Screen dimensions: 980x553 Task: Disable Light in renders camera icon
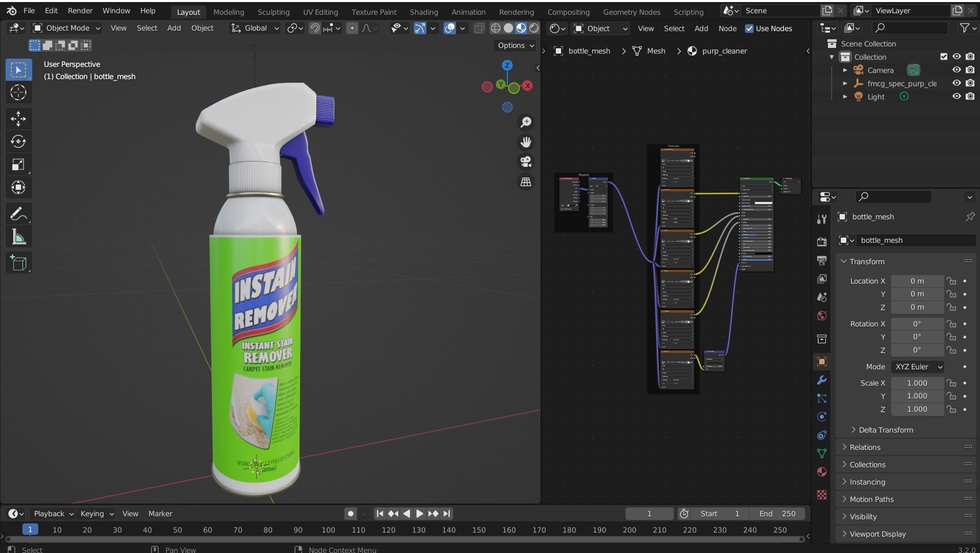coord(970,96)
